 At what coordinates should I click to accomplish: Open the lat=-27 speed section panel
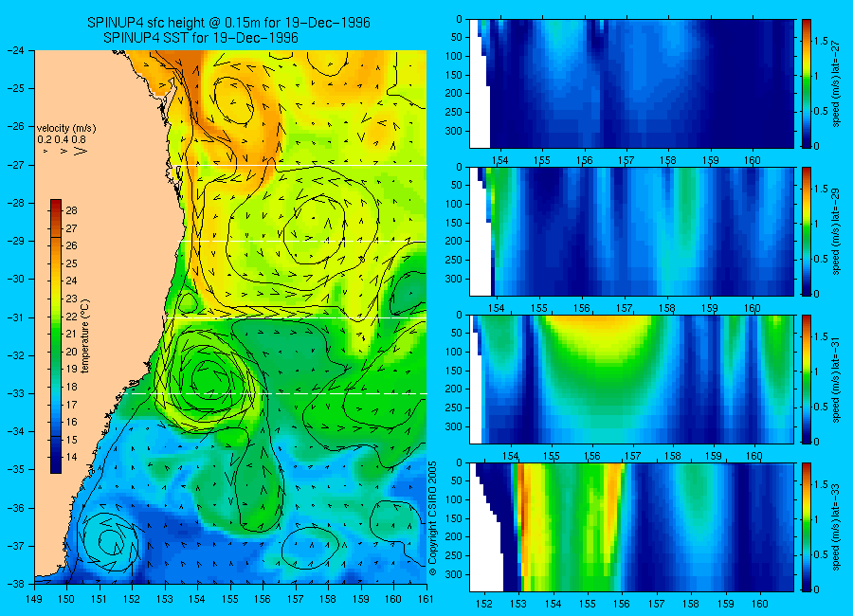pyautogui.click(x=631, y=83)
